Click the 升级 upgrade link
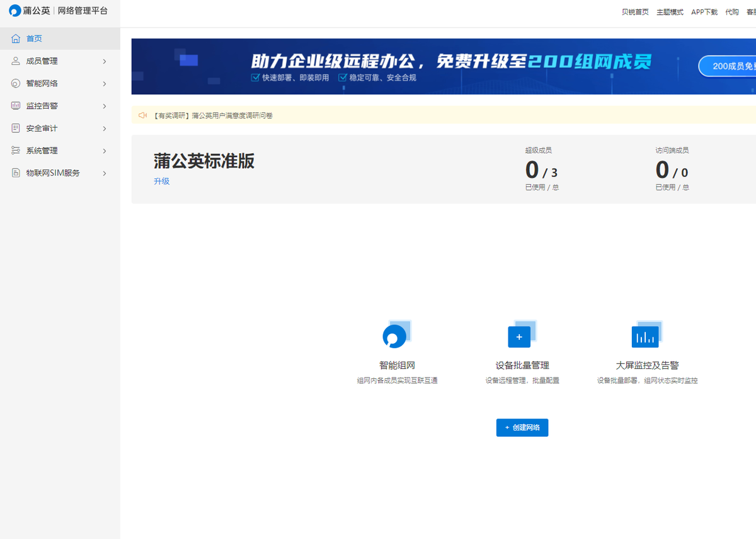The height and width of the screenshot is (539, 756). [161, 182]
